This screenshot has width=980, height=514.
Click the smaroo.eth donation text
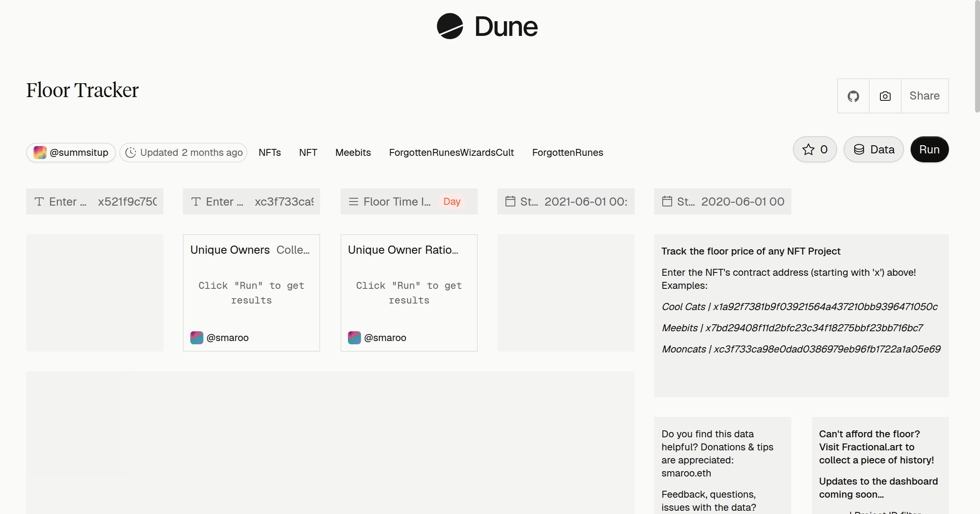pyautogui.click(x=686, y=473)
